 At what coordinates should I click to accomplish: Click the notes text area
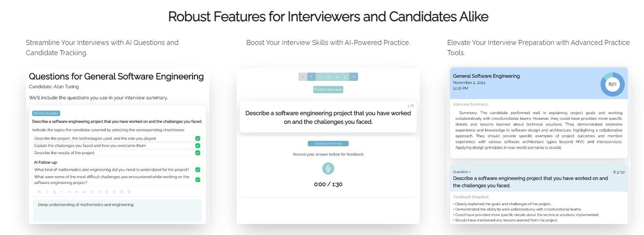[117, 210]
